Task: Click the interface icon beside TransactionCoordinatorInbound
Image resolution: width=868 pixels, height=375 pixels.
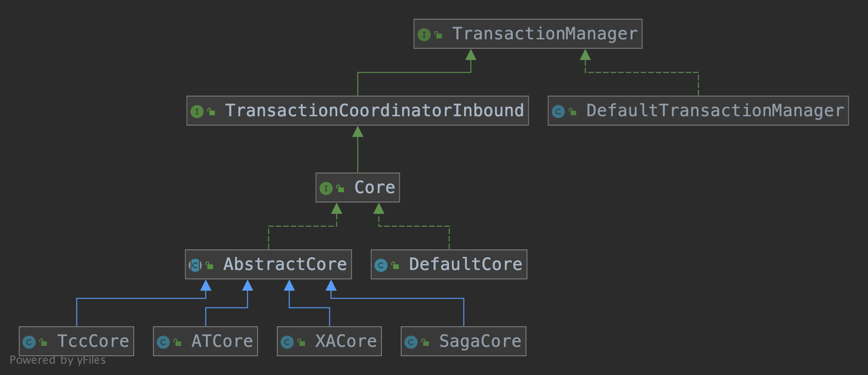Action: click(197, 112)
